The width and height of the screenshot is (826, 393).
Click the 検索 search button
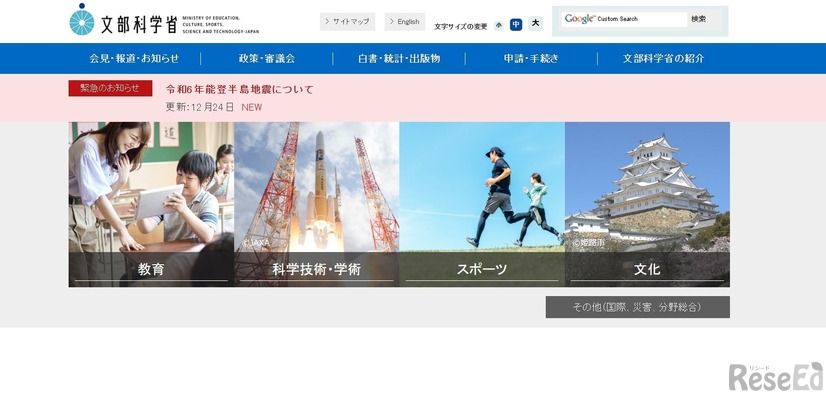pos(699,19)
